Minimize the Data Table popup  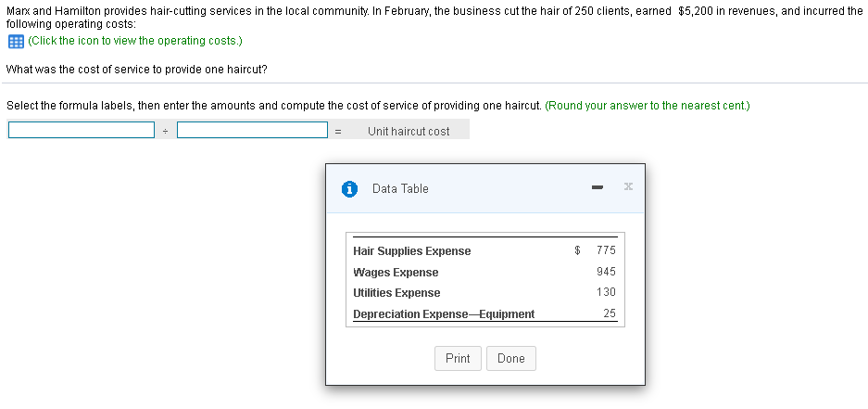tap(597, 188)
